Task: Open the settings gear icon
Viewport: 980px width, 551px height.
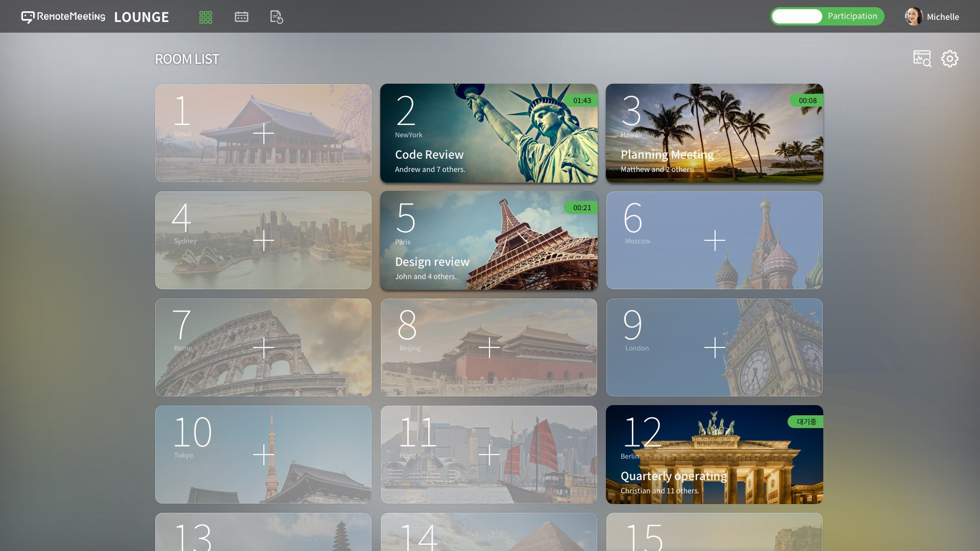Action: point(949,59)
